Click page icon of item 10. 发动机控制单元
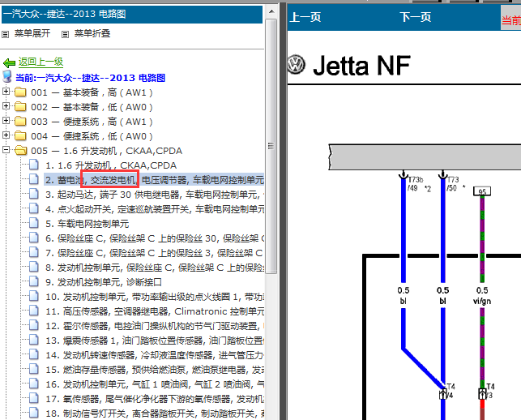 pyautogui.click(x=33, y=296)
